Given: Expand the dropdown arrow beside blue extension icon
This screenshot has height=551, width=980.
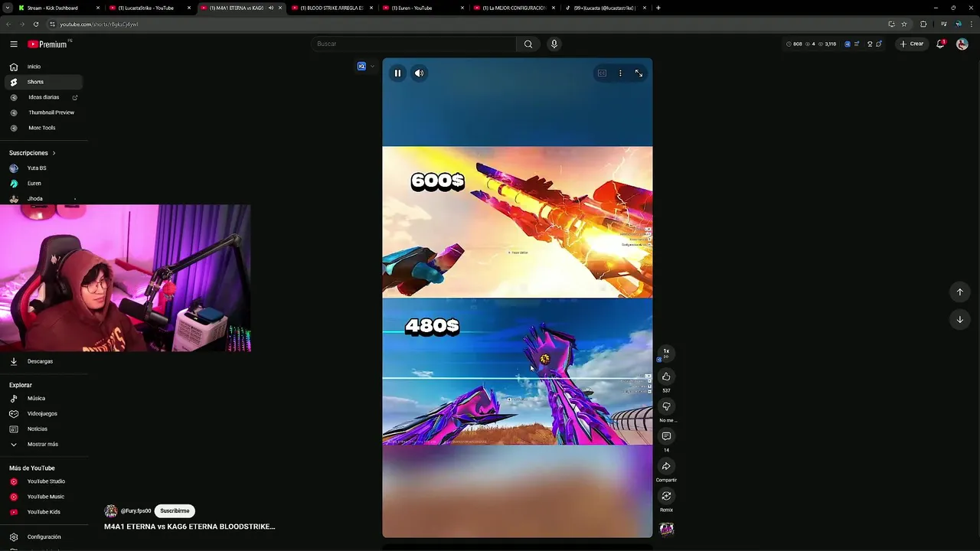Looking at the screenshot, I should [372, 67].
